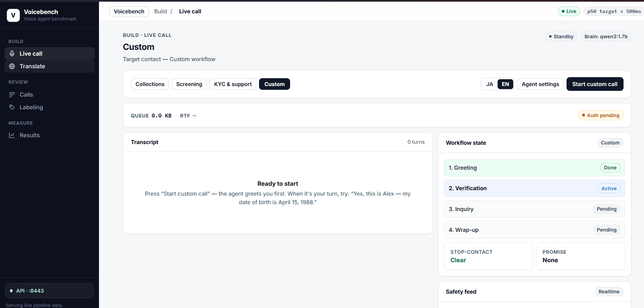Go to Calls review page
Viewport: 644px width, 308px height.
[49, 95]
